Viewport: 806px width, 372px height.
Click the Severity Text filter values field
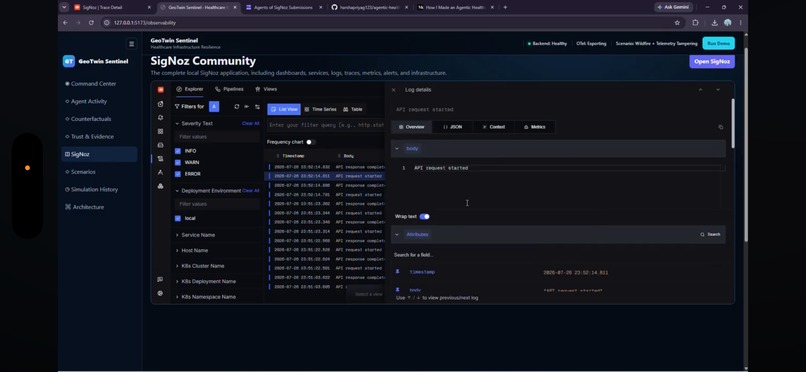coord(217,137)
